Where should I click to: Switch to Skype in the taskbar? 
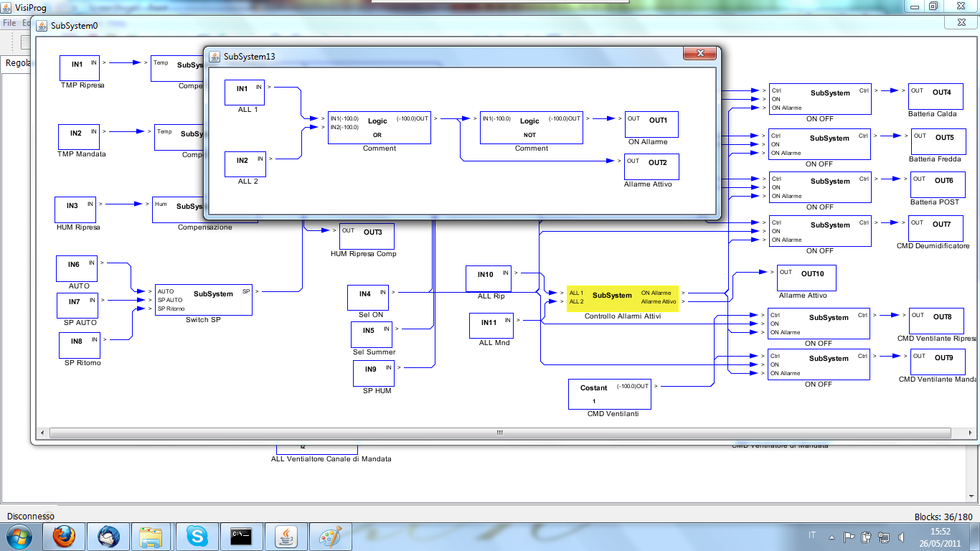point(197,536)
